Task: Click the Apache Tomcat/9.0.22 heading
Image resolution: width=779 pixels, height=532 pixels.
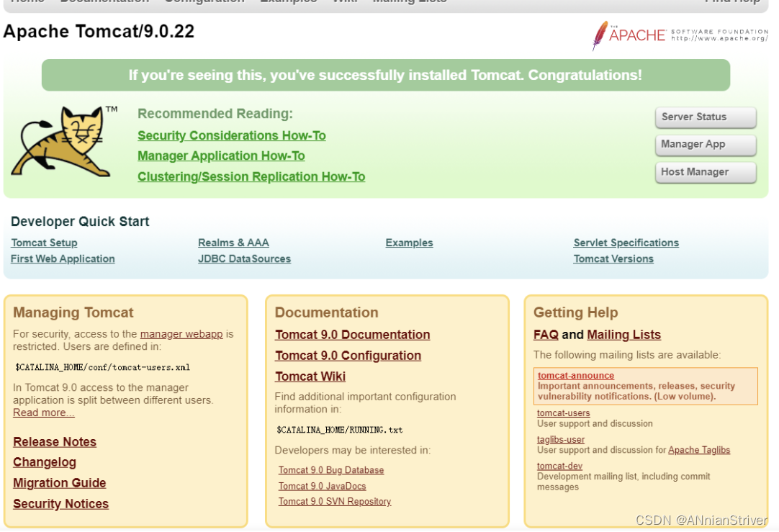Action: coord(99,31)
